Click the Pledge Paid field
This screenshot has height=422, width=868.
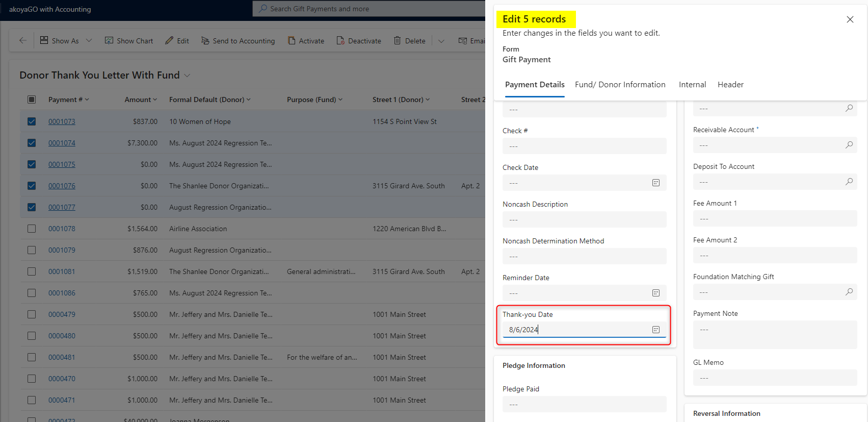coord(585,404)
